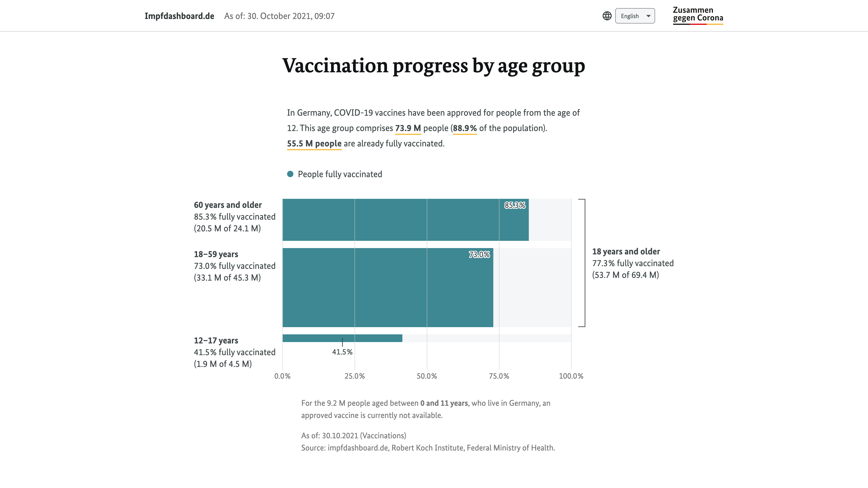Click the globe language icon
868x488 pixels.
tap(607, 16)
